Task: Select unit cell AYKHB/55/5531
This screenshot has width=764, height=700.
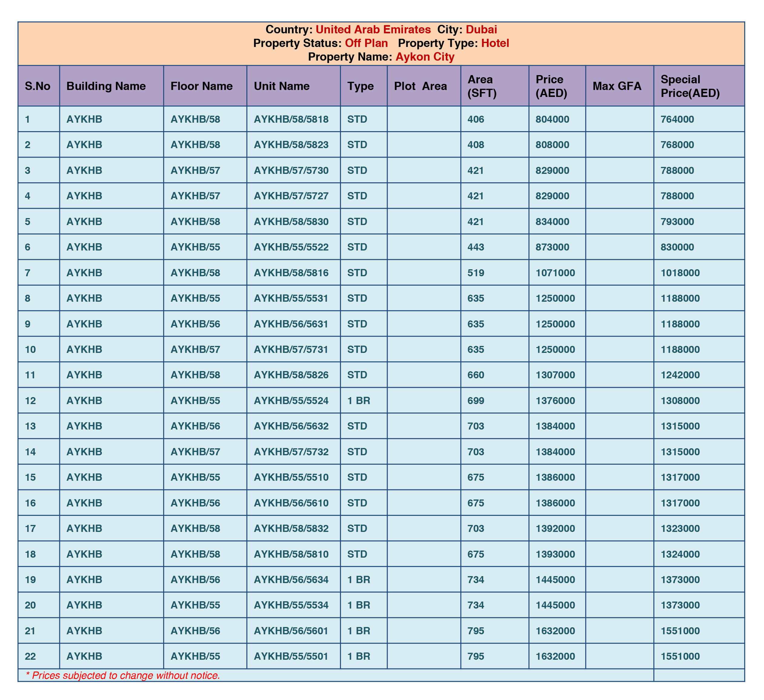Action: pyautogui.click(x=294, y=298)
